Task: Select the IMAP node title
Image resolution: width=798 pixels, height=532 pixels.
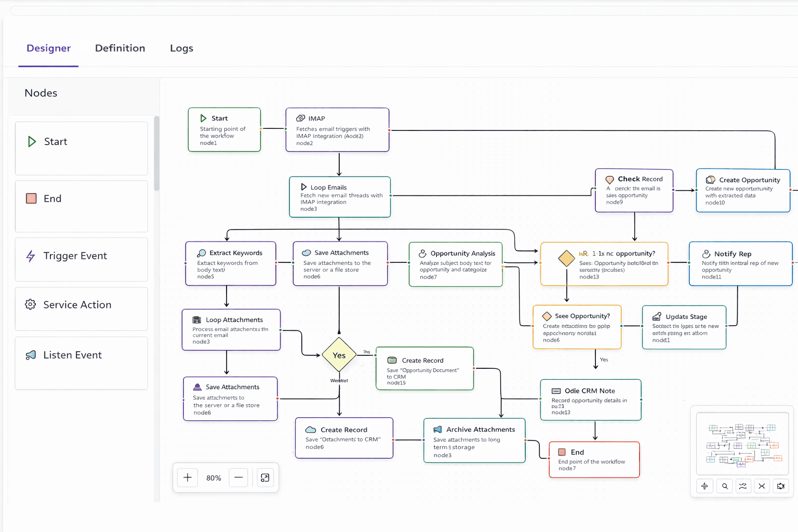Action: (x=317, y=118)
